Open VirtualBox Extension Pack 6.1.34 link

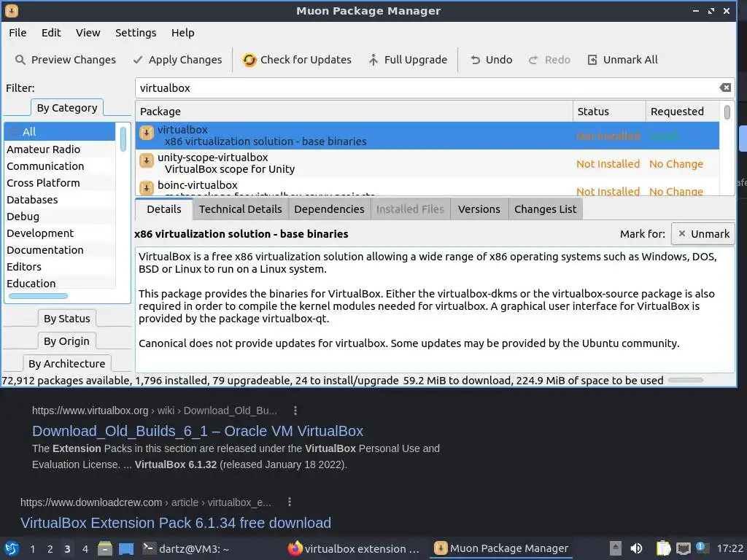coord(176,523)
